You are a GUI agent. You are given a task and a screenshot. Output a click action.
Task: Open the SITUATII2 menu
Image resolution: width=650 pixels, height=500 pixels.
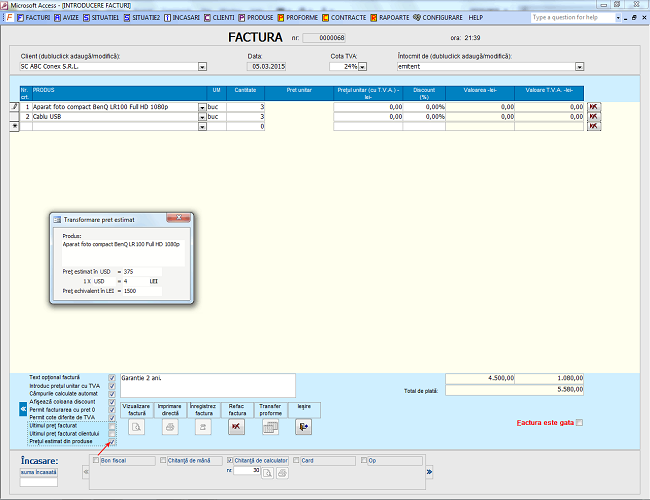click(x=142, y=17)
